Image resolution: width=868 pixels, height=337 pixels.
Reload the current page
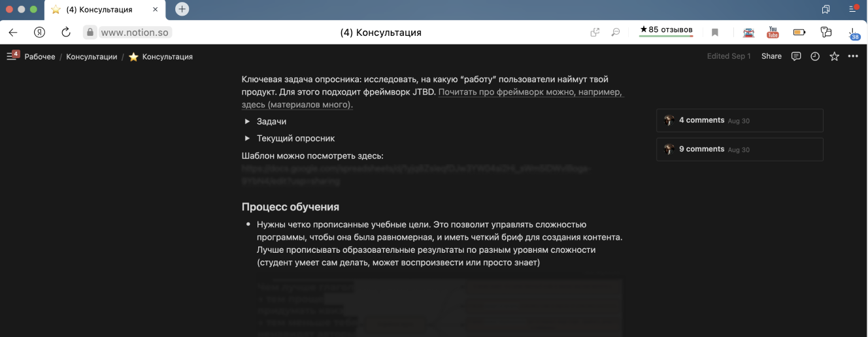coord(65,32)
